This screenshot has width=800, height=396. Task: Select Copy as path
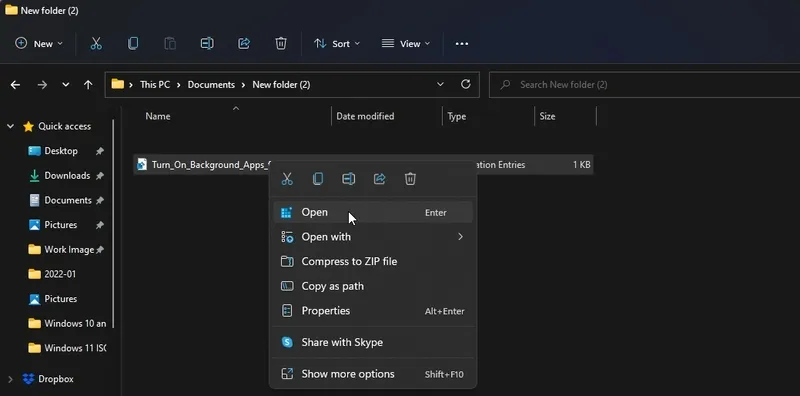point(373,286)
